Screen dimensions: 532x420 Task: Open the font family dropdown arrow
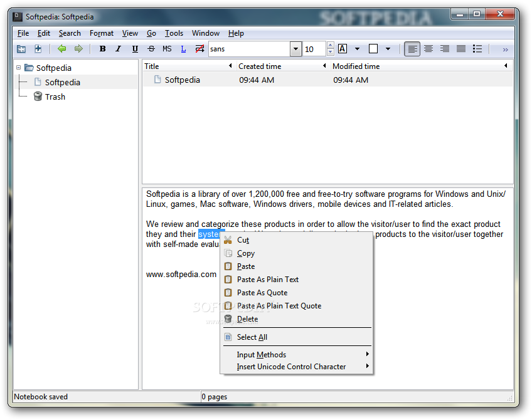(x=296, y=49)
